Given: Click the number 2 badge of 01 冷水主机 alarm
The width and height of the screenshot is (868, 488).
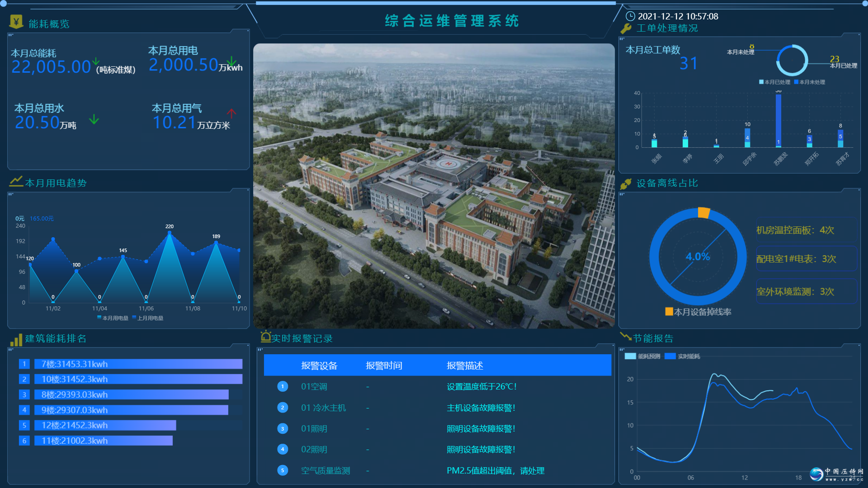Looking at the screenshot, I should [283, 408].
